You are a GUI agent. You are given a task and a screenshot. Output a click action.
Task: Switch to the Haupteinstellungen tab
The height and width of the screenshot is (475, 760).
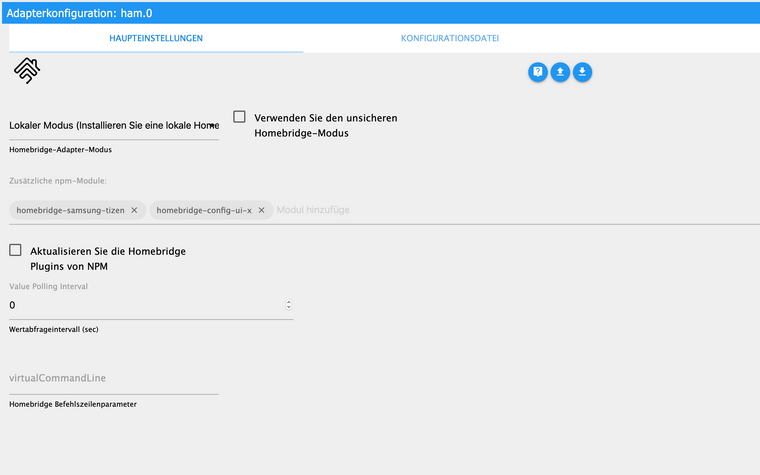click(x=156, y=38)
